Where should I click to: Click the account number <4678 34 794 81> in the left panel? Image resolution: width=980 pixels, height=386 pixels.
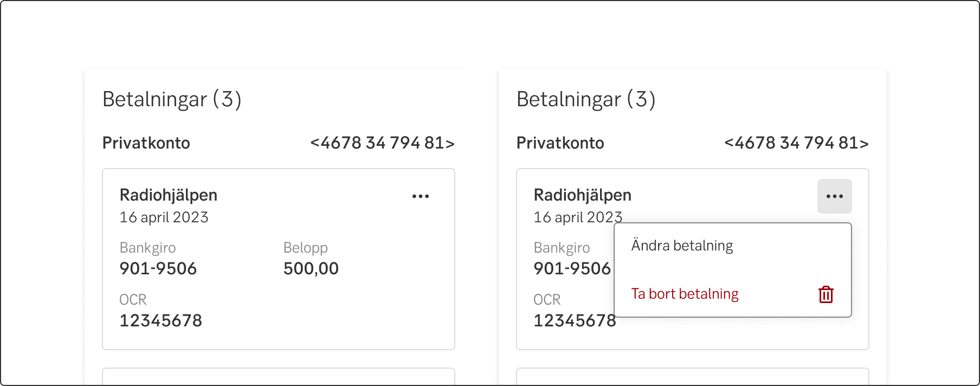(x=382, y=143)
